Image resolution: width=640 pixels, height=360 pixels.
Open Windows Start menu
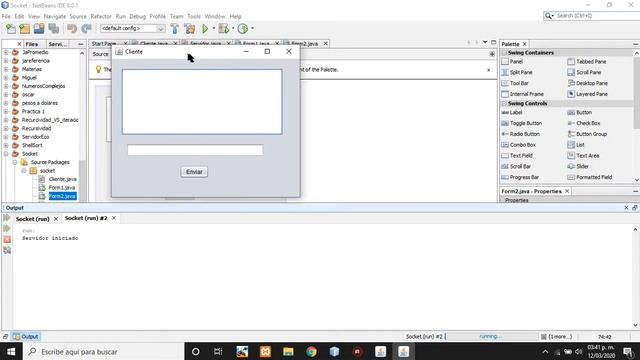[x=11, y=351]
